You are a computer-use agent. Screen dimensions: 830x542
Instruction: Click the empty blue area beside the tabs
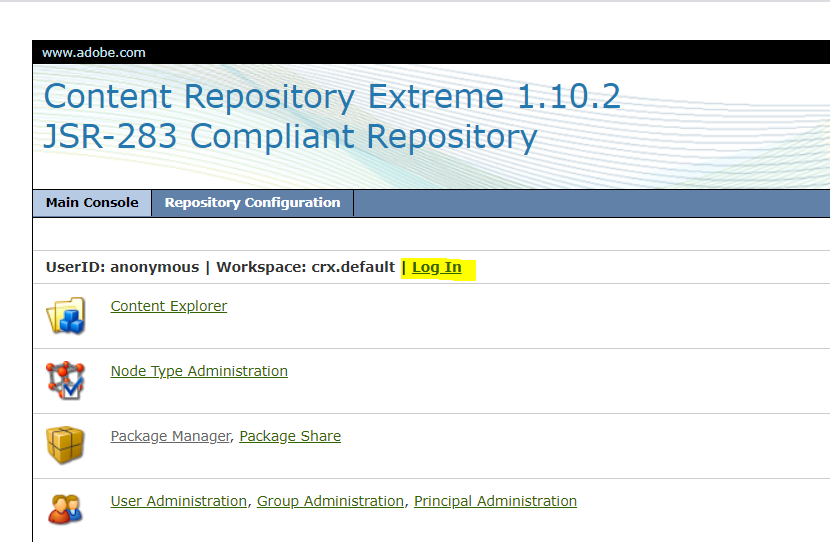click(x=590, y=203)
